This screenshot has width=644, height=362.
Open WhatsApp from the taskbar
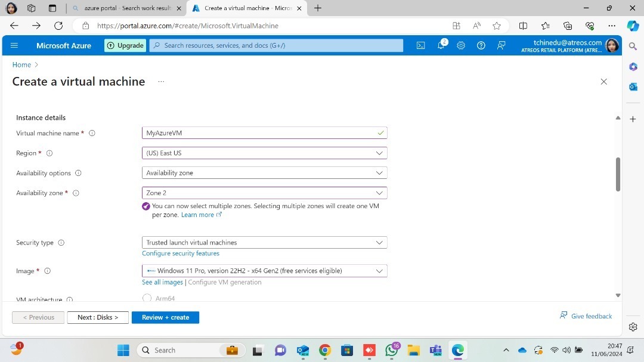click(x=392, y=350)
